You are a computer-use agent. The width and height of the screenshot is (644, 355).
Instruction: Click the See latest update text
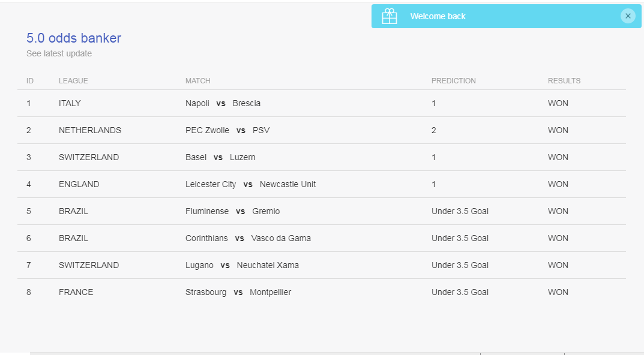click(x=59, y=53)
